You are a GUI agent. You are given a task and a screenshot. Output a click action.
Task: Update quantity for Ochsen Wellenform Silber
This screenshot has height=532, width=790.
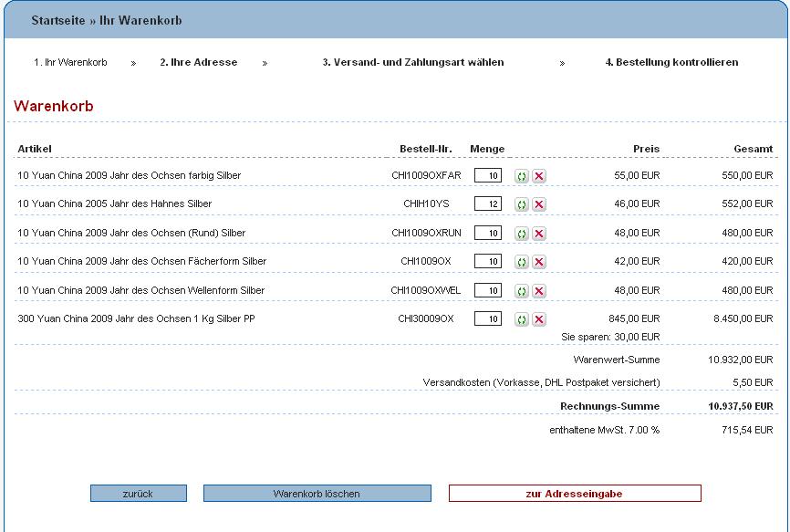(x=521, y=291)
